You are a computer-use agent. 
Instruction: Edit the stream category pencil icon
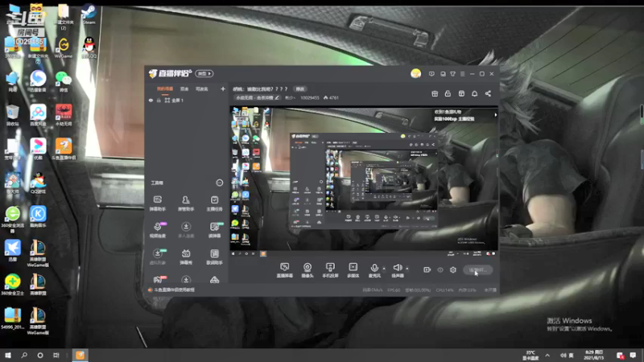(277, 97)
